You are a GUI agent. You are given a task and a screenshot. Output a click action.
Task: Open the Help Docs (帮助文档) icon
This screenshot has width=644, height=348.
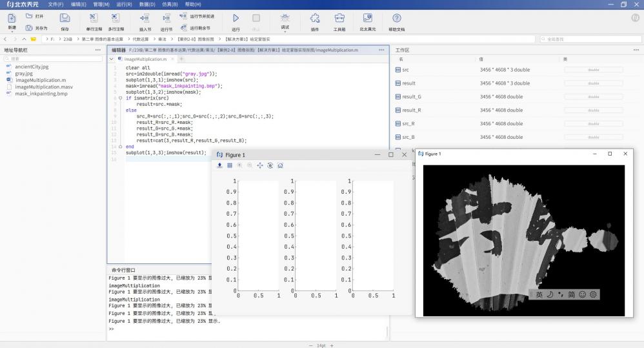(397, 19)
